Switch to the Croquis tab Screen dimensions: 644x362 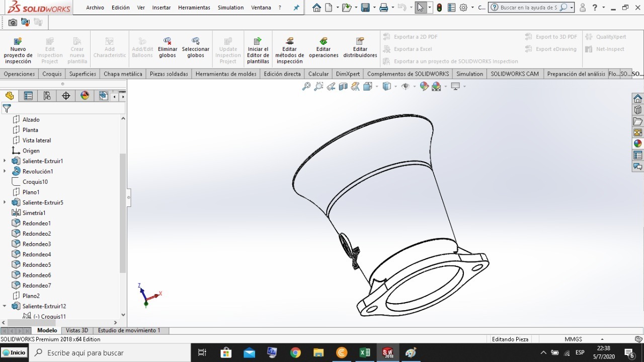(x=52, y=74)
